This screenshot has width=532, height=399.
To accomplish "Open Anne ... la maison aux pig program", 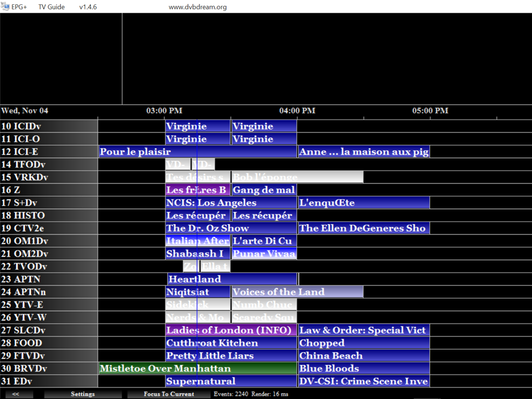I will pos(364,152).
